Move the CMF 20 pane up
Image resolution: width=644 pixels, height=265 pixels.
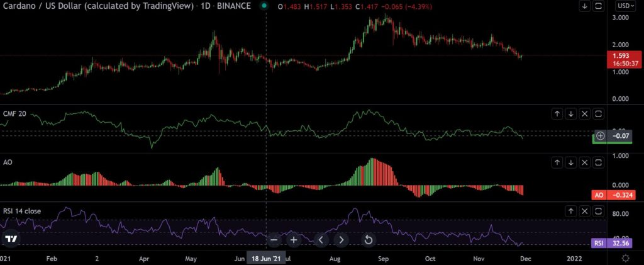pos(557,114)
